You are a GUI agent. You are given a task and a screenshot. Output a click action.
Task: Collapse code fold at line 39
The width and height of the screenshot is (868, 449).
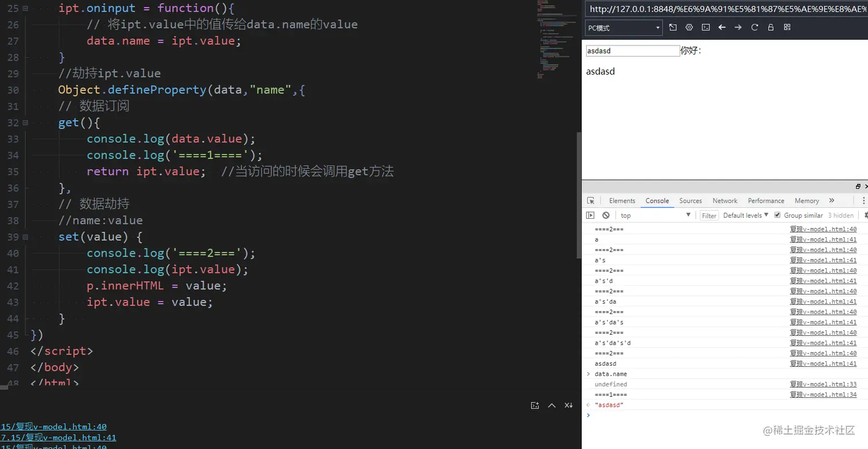[25, 237]
